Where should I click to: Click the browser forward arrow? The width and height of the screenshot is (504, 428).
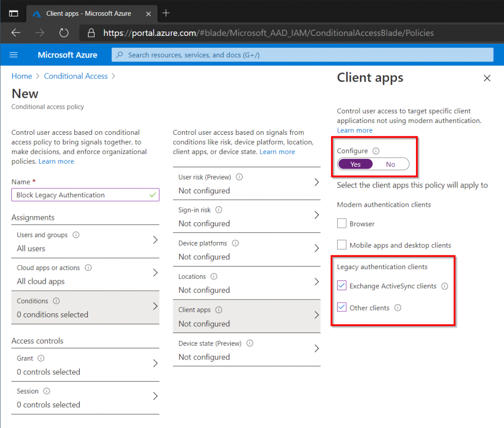pos(40,33)
